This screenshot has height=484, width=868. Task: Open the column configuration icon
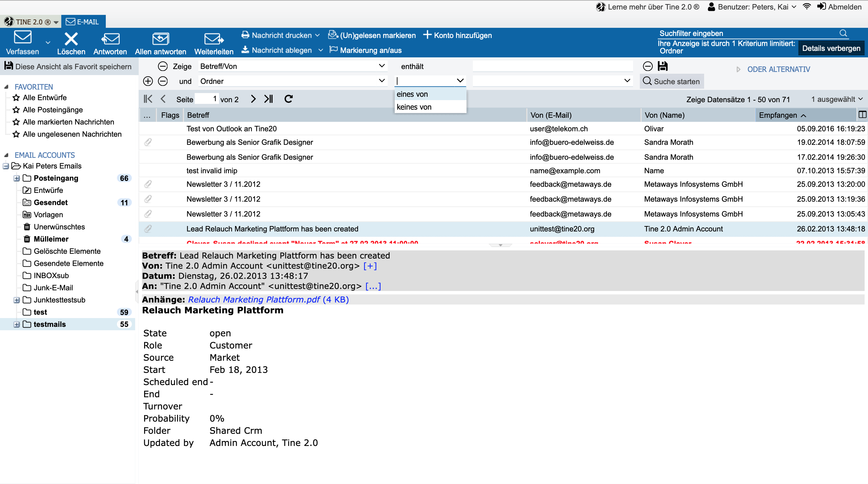point(862,115)
